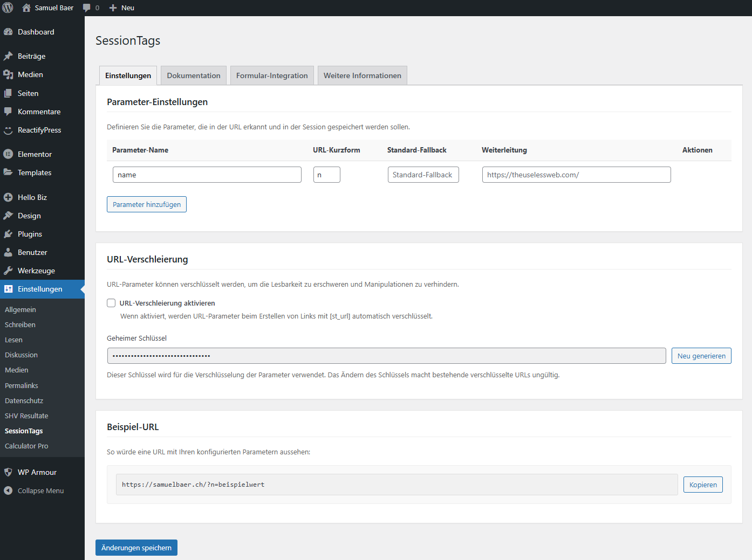Select the Weitere Informationen tab
Screen dimensions: 752x560
click(363, 75)
